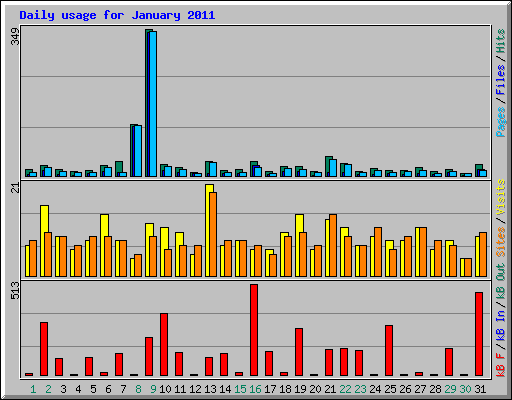Click day label "28" on the x-axis
Viewport: 512px width, 400px height.
coord(435,389)
